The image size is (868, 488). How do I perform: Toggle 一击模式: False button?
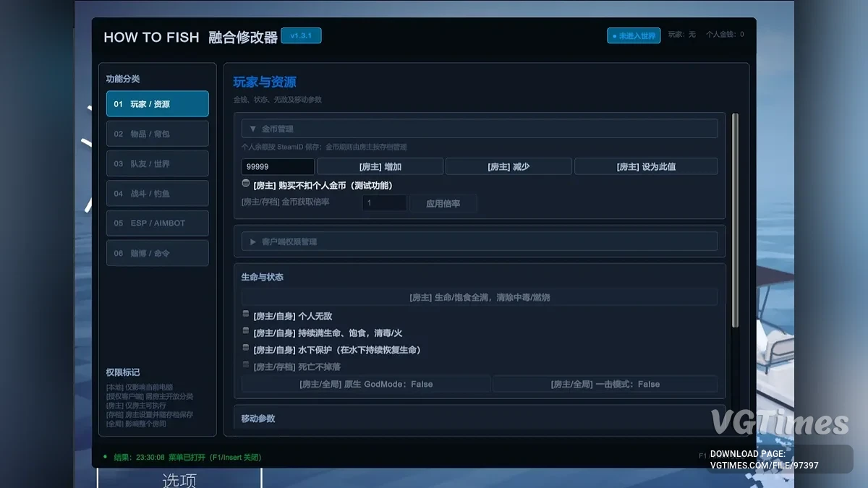point(605,384)
